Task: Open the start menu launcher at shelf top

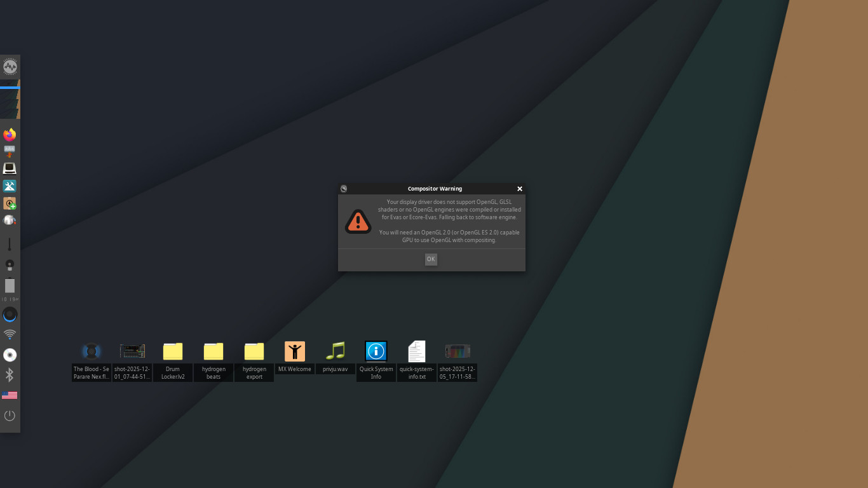Action: (10, 66)
